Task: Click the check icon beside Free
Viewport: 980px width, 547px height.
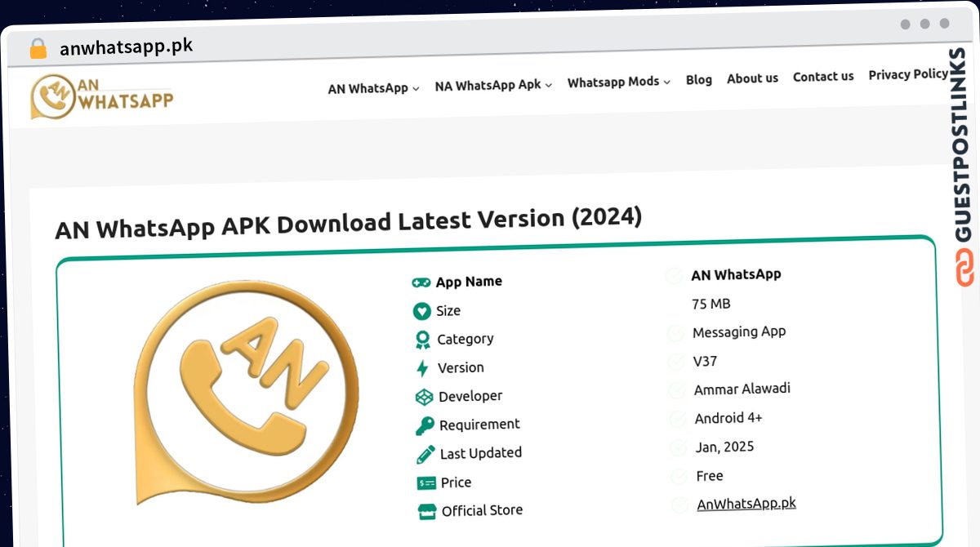Action: (680, 477)
